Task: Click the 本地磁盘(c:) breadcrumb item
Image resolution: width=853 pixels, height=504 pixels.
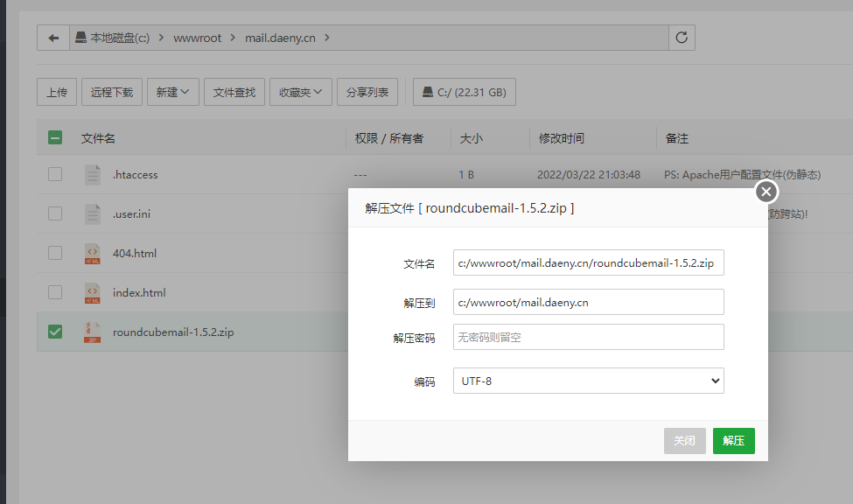Action: point(113,38)
